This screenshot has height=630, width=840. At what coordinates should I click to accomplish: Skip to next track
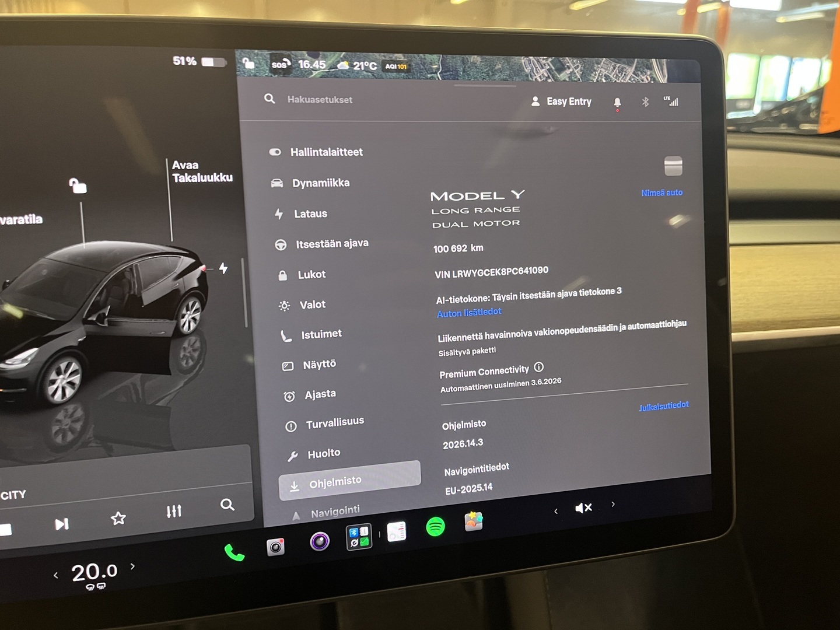(x=62, y=524)
